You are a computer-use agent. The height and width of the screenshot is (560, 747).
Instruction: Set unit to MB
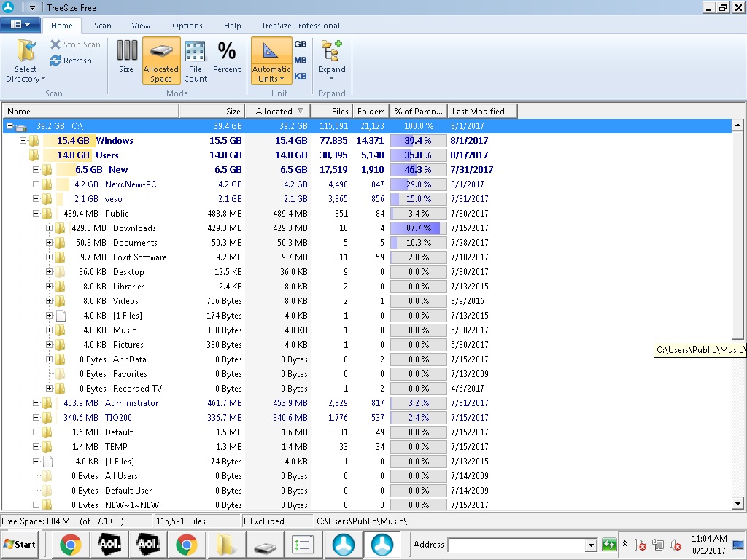[300, 61]
